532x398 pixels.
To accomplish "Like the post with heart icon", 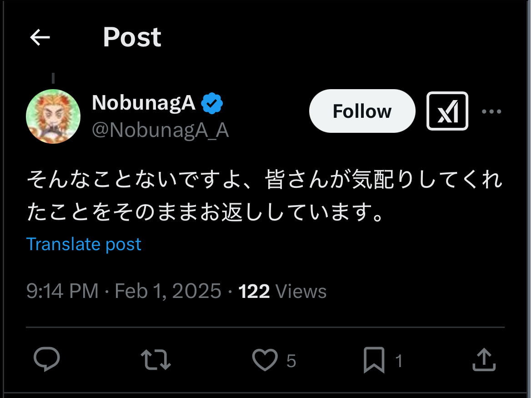I will point(265,360).
